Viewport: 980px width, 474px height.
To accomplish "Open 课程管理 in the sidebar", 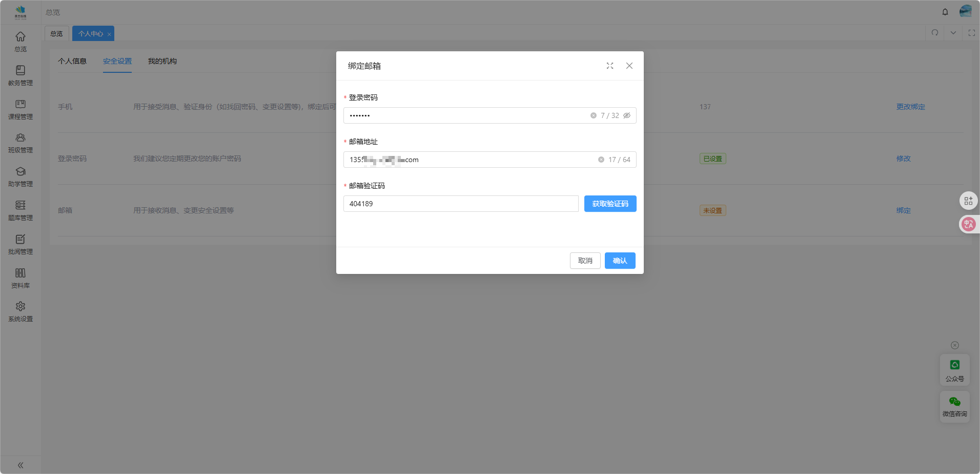I will coord(21,109).
